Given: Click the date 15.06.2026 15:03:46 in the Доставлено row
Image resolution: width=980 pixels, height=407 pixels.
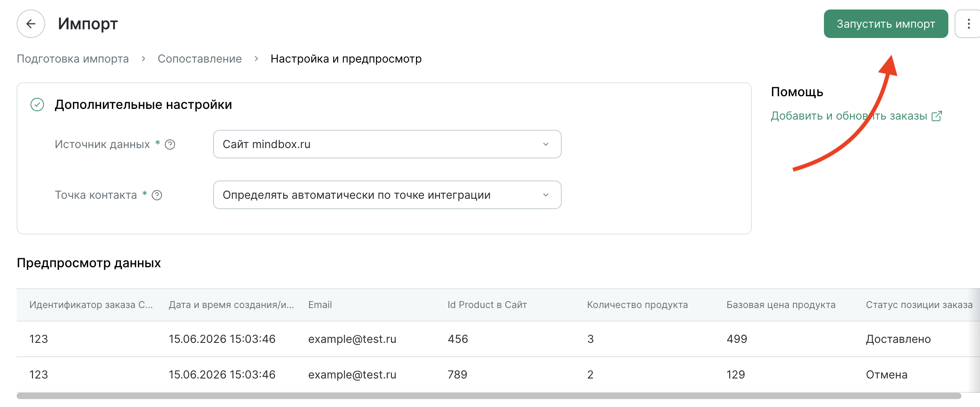Looking at the screenshot, I should coord(222,339).
